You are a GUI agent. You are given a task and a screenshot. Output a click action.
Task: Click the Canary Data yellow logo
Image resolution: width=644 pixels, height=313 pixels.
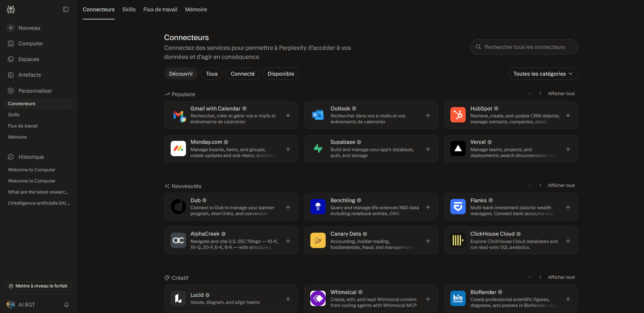click(x=318, y=240)
